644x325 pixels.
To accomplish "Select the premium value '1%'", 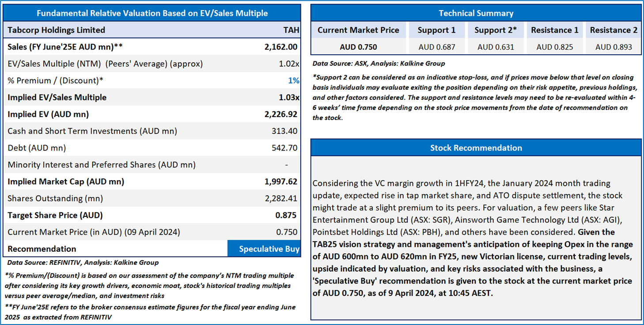I will tap(294, 80).
